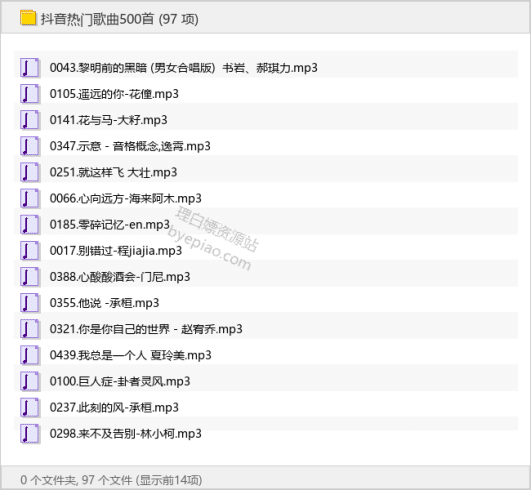Screen dimensions: 531x490
Task: Select music icon for 0141.花与马 file
Action: [30, 120]
